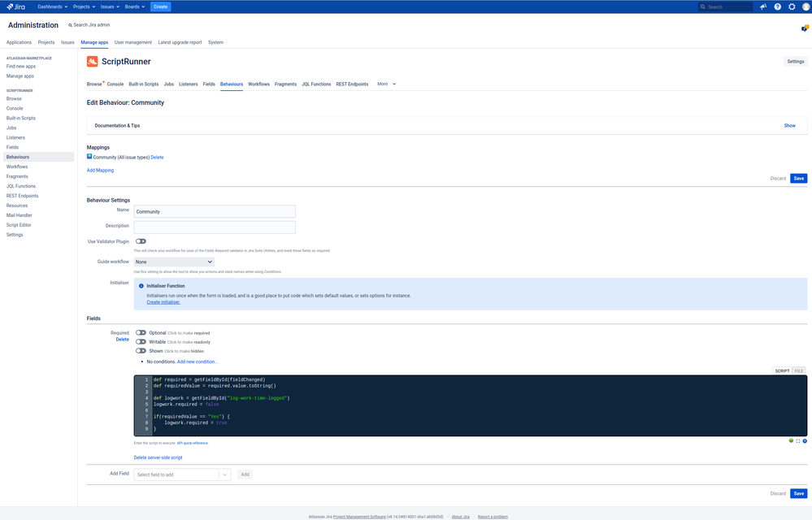812x520 pixels.
Task: Open Jira notifications megaphone icon
Action: [762, 6]
